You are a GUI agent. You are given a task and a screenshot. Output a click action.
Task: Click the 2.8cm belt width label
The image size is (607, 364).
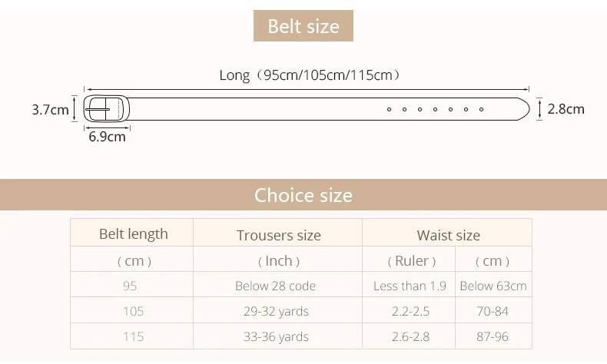pos(566,109)
